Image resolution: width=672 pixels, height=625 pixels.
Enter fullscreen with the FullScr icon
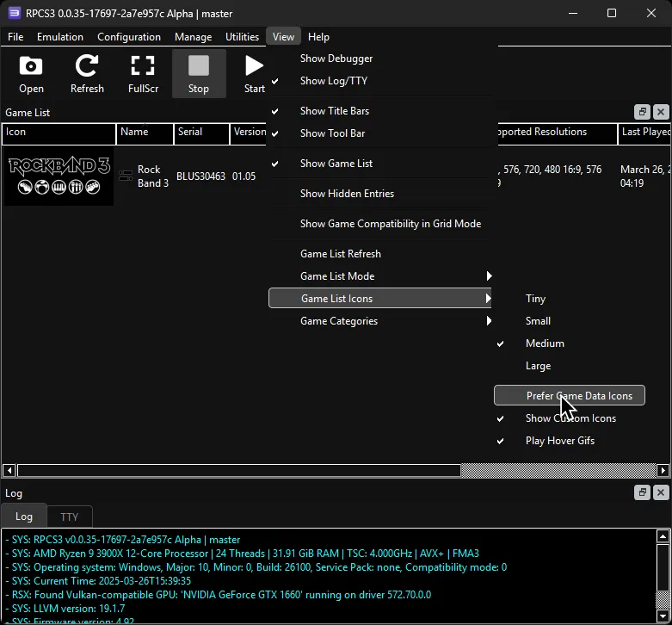click(x=143, y=74)
